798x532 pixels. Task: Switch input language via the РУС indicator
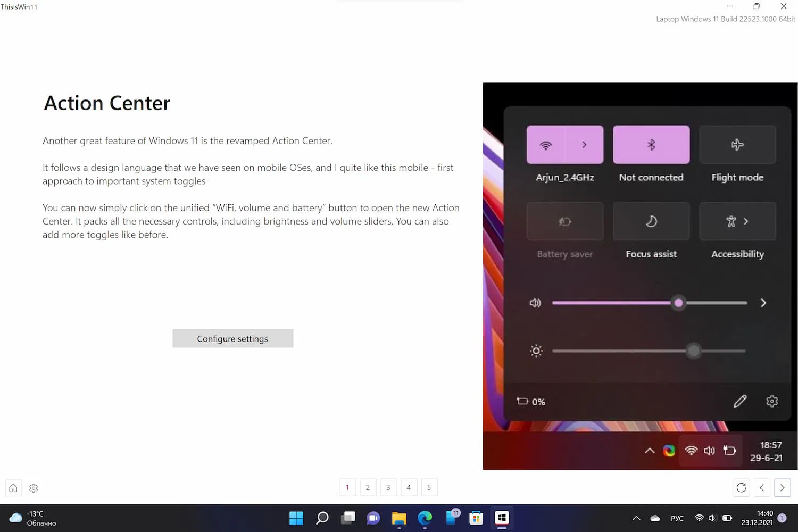677,518
